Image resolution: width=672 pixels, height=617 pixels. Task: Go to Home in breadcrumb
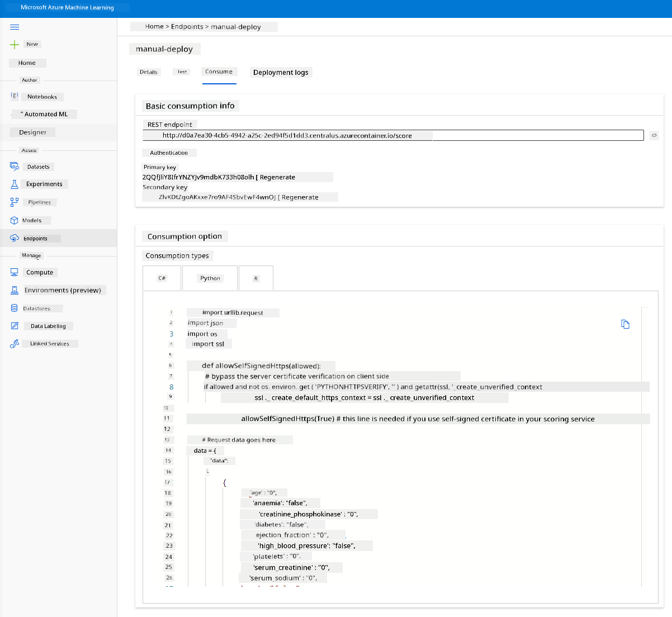(x=154, y=26)
